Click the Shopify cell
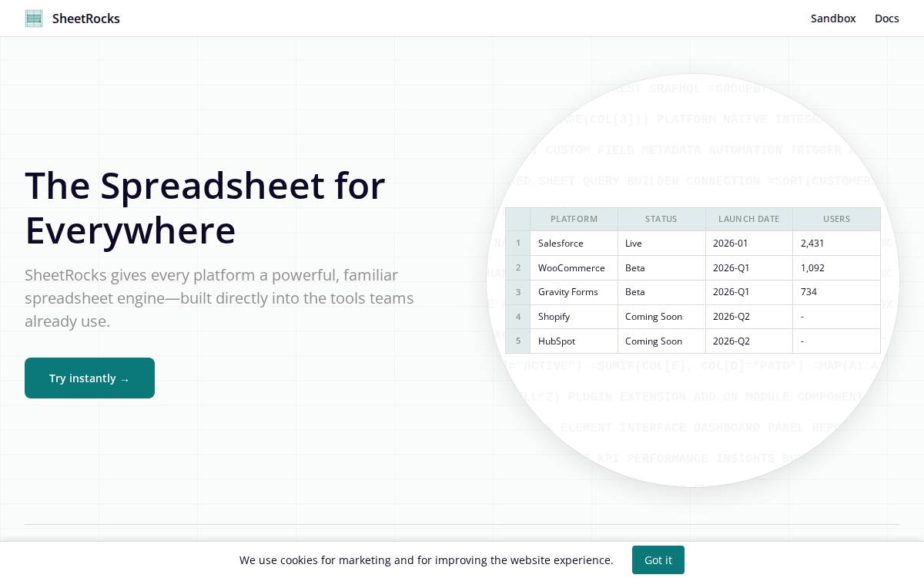 point(574,317)
